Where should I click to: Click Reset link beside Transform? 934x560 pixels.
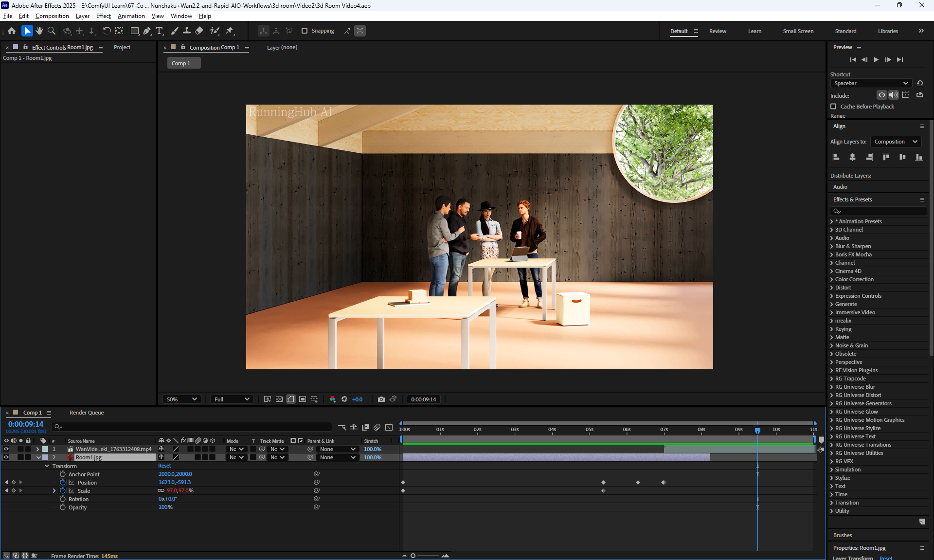point(164,466)
